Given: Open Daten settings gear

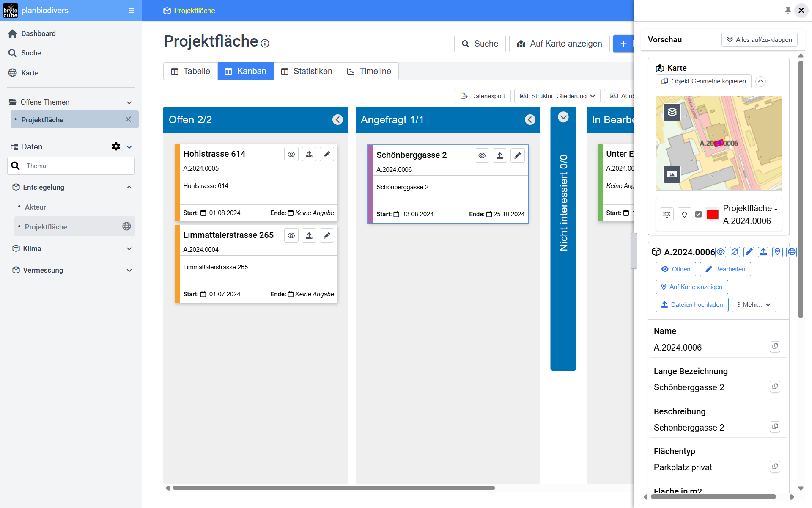Looking at the screenshot, I should point(116,146).
